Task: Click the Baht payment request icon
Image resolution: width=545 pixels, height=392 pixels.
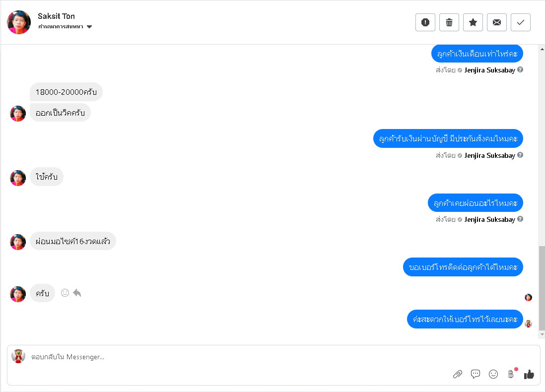Action: (511, 374)
